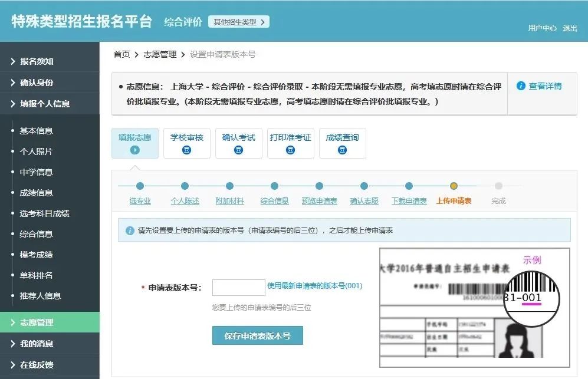Image resolution: width=588 pixels, height=379 pixels.
Task: Click the play icon under 填报志愿
Action: pyautogui.click(x=135, y=150)
